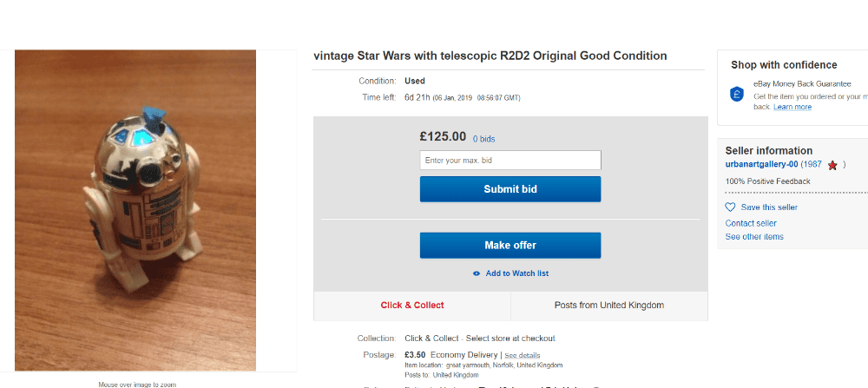This screenshot has width=868, height=388.
Task: Open the R2D2 product photo
Action: click(135, 210)
